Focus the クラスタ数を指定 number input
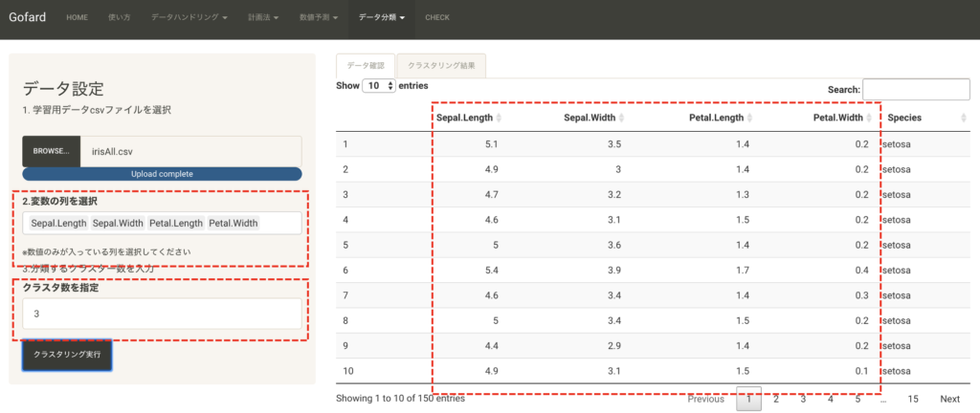 (x=161, y=314)
